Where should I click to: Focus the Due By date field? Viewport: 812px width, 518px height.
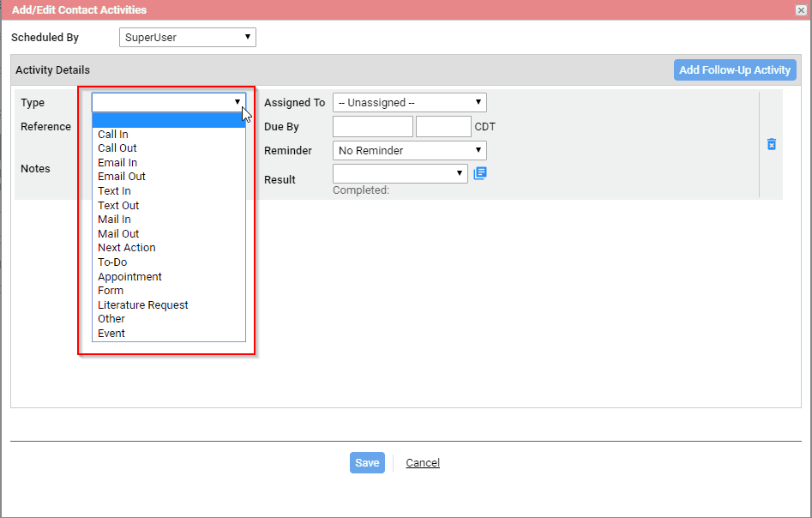pos(373,126)
